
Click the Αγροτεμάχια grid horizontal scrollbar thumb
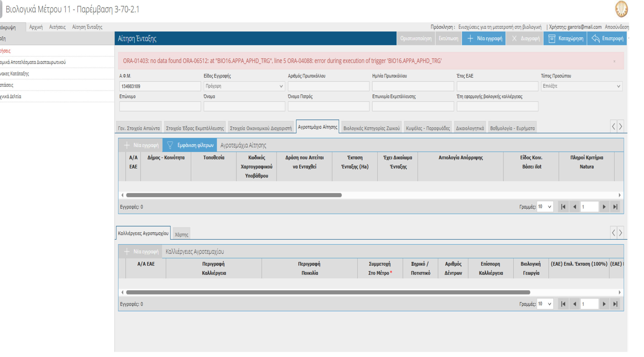tap(234, 195)
